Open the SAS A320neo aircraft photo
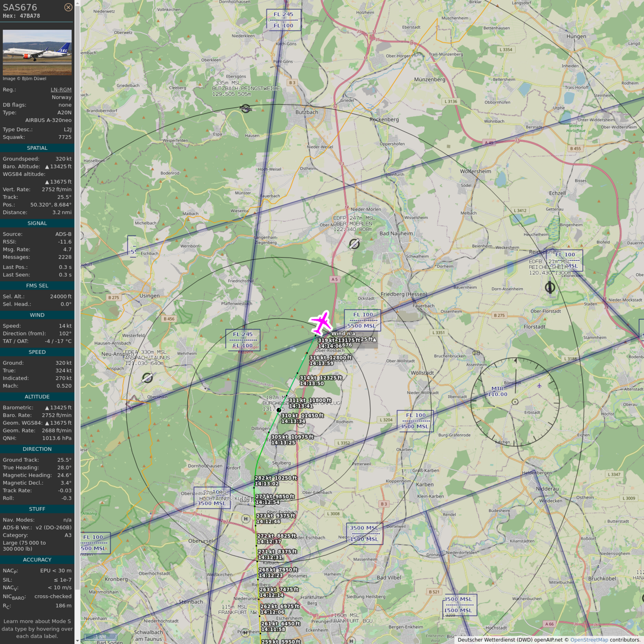 pyautogui.click(x=37, y=52)
